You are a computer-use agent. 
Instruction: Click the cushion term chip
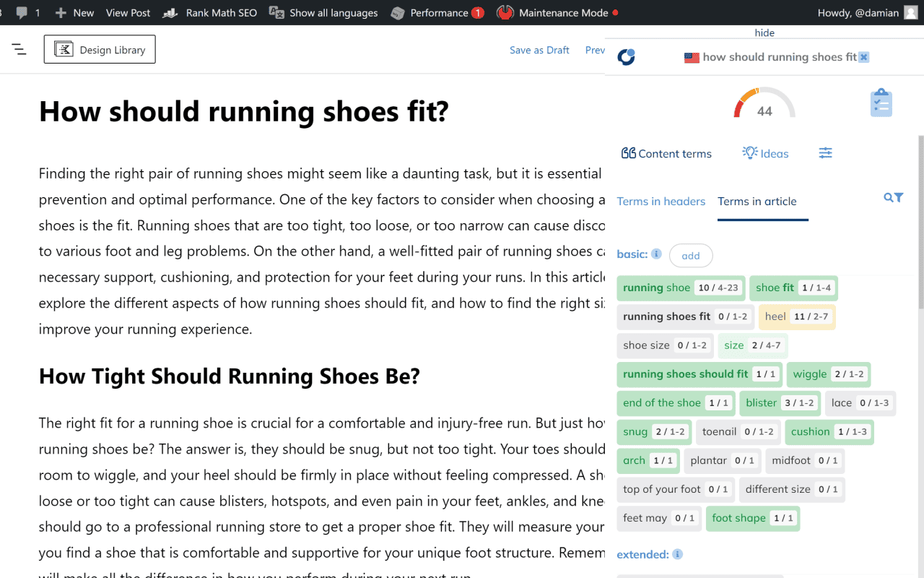[829, 432]
